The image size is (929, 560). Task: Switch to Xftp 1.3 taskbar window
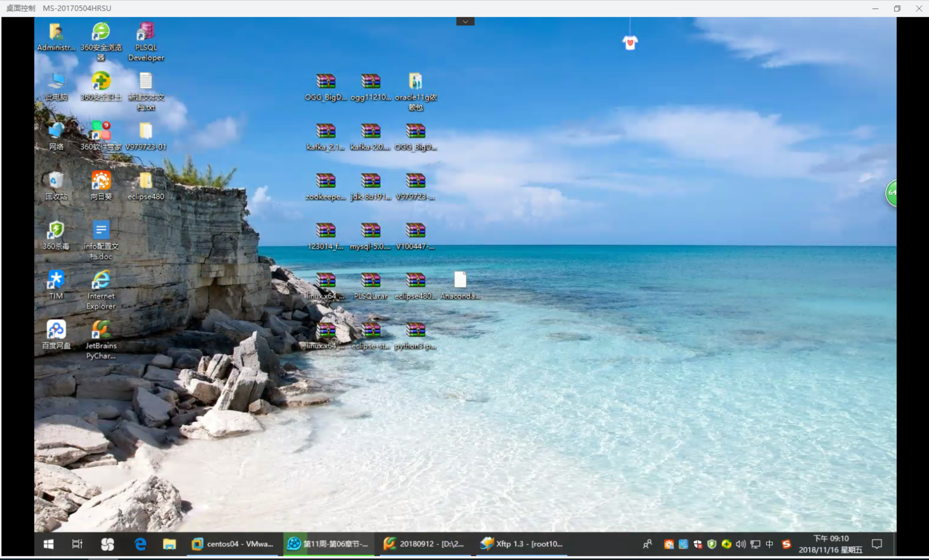click(521, 544)
